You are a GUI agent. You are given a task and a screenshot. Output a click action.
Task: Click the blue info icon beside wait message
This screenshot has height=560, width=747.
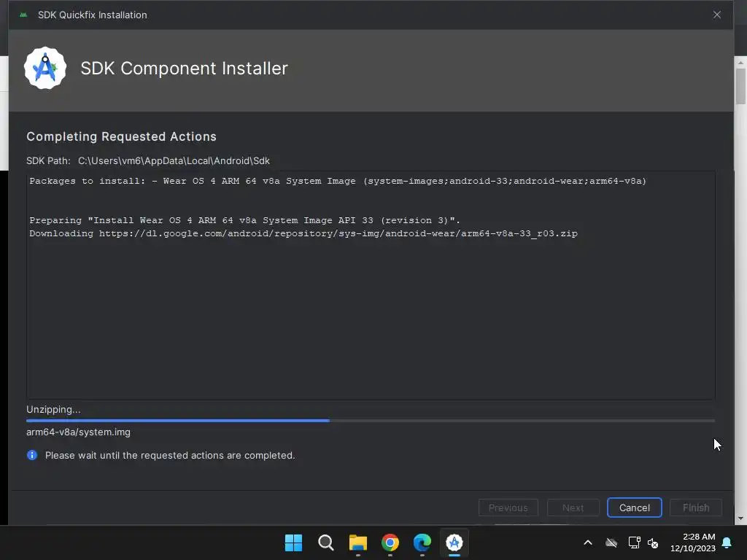32,455
